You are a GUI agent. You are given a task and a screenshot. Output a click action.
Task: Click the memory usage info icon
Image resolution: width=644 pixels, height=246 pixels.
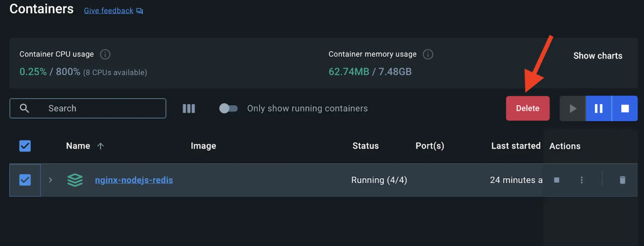(428, 54)
